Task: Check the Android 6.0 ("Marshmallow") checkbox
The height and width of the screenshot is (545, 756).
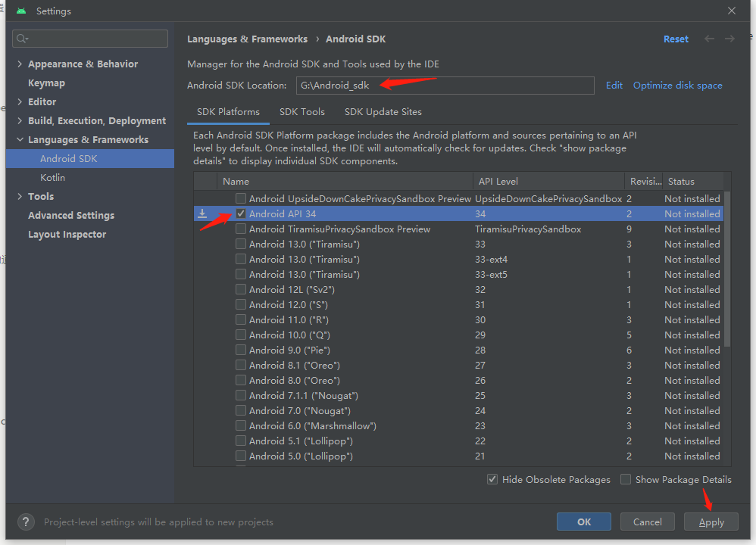Action: [241, 425]
